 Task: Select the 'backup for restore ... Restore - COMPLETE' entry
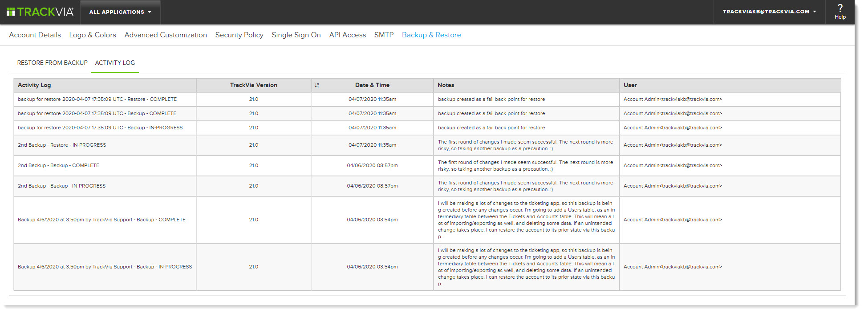pyautogui.click(x=97, y=100)
